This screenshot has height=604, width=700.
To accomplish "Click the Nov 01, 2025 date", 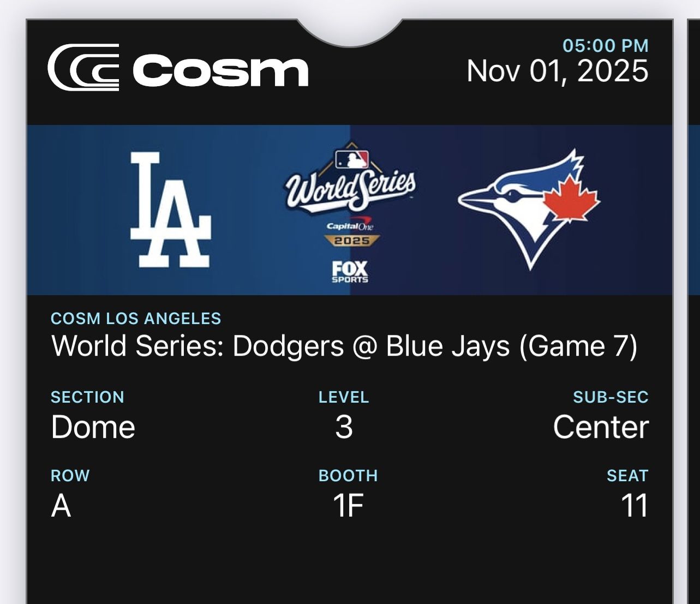I will tap(558, 71).
